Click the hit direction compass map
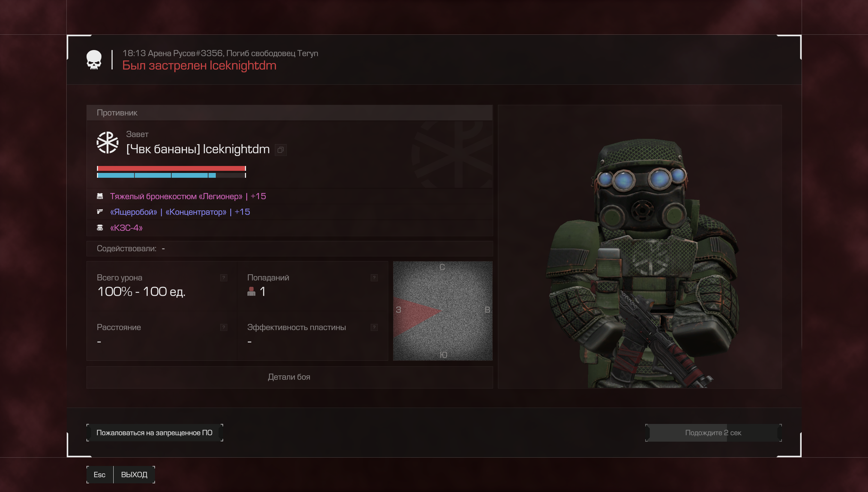 click(x=443, y=311)
